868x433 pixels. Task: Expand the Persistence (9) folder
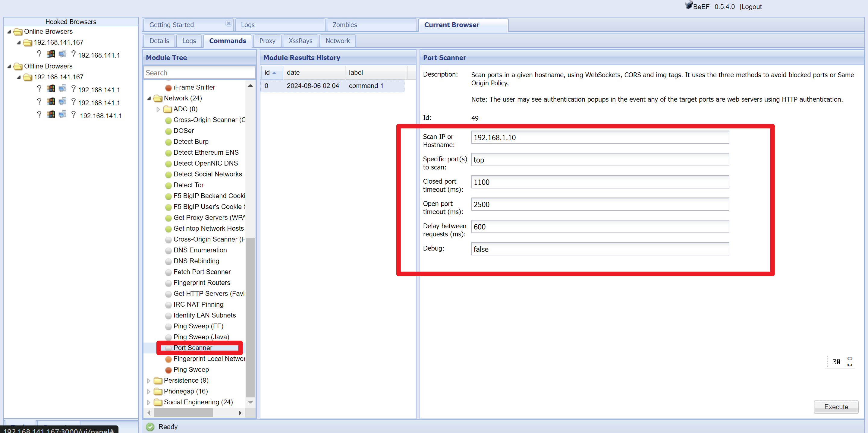click(x=149, y=381)
